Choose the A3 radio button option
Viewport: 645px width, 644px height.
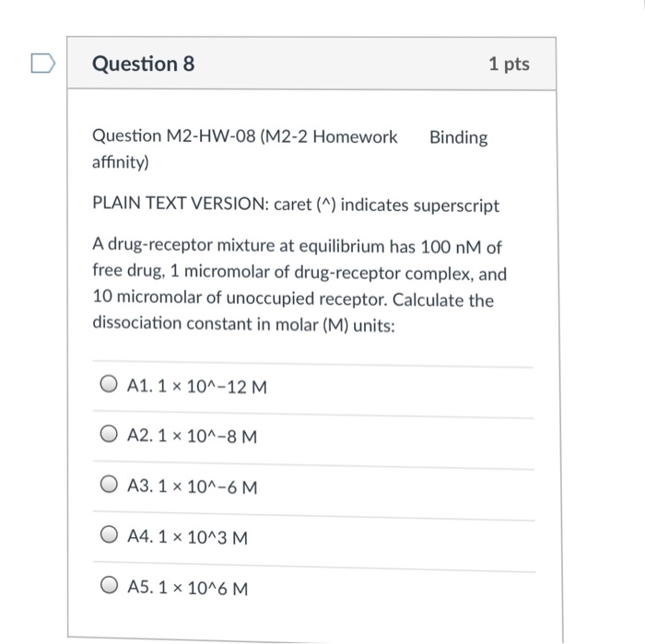click(109, 484)
